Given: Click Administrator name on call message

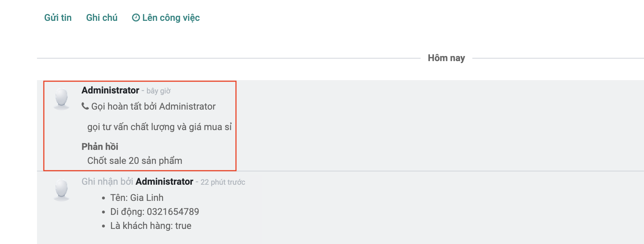Looking at the screenshot, I should tap(110, 90).
